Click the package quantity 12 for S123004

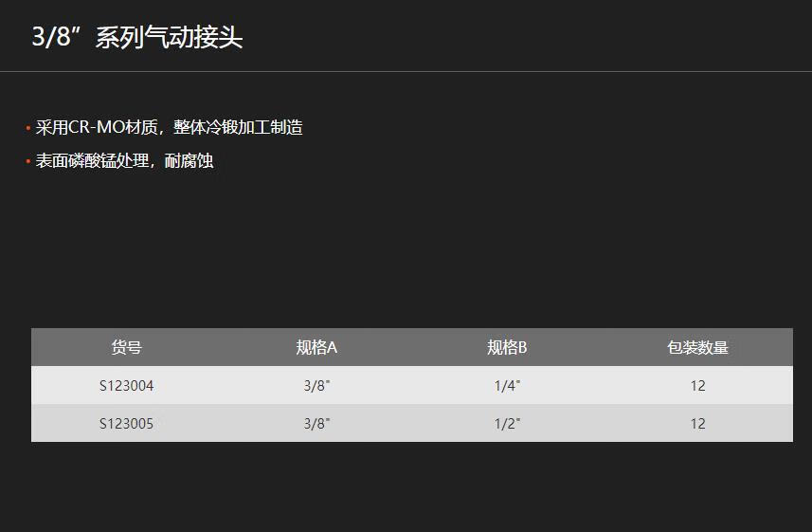(697, 386)
